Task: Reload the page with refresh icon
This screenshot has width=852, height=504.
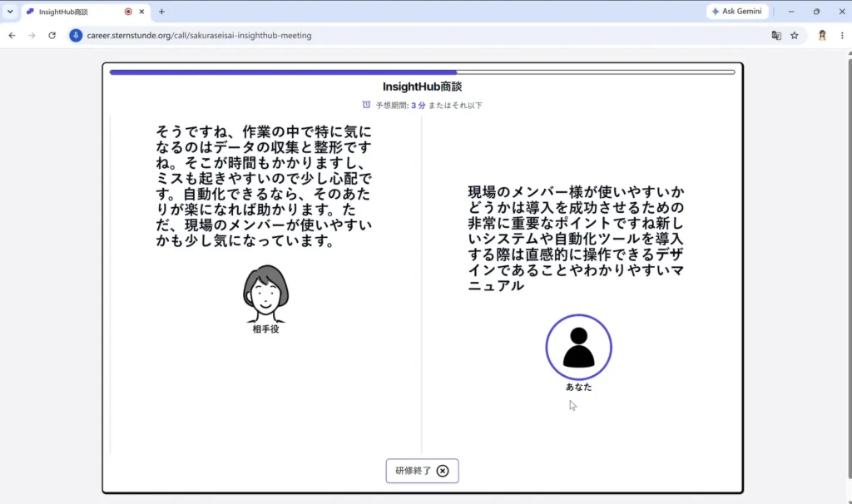Action: pos(52,35)
